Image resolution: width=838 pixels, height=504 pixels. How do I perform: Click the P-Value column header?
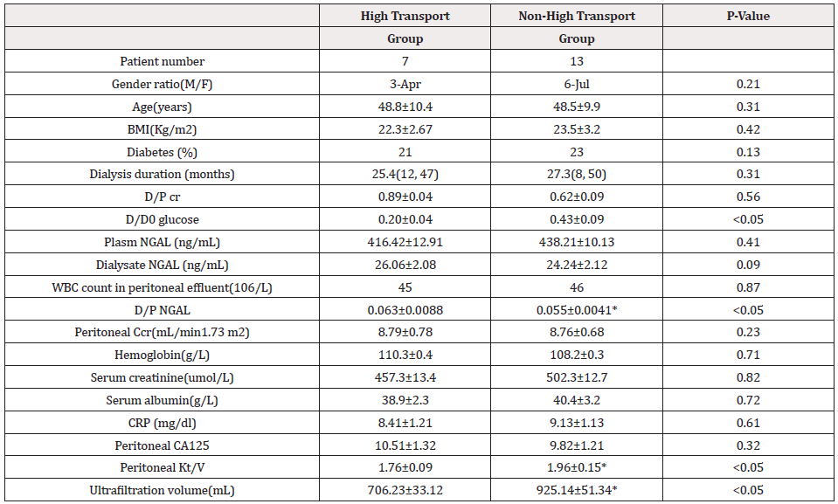(747, 16)
